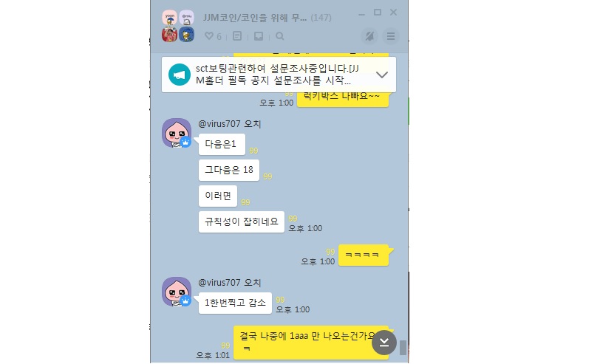This screenshot has height=364, width=600.
Task: Click the group profile thumbnails in header
Action: click(178, 26)
